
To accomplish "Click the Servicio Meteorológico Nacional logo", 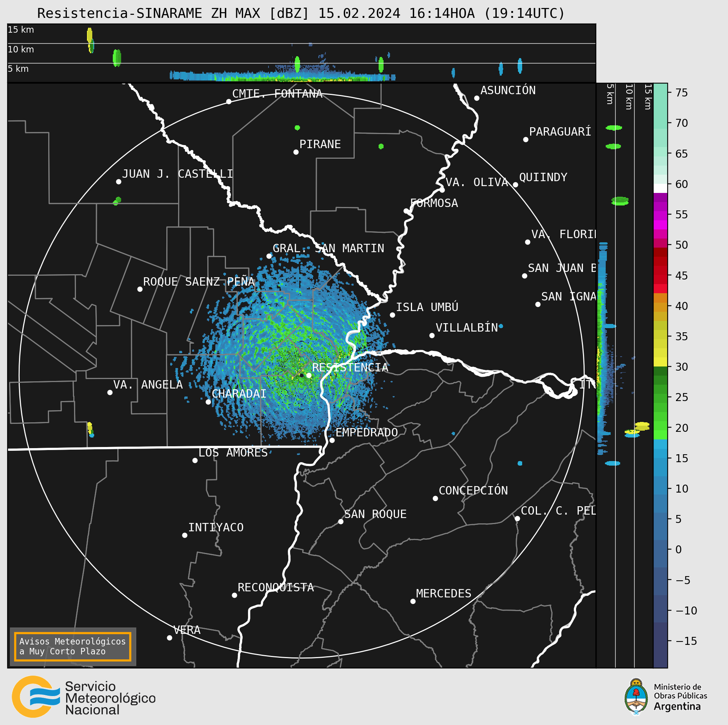I will [x=84, y=697].
